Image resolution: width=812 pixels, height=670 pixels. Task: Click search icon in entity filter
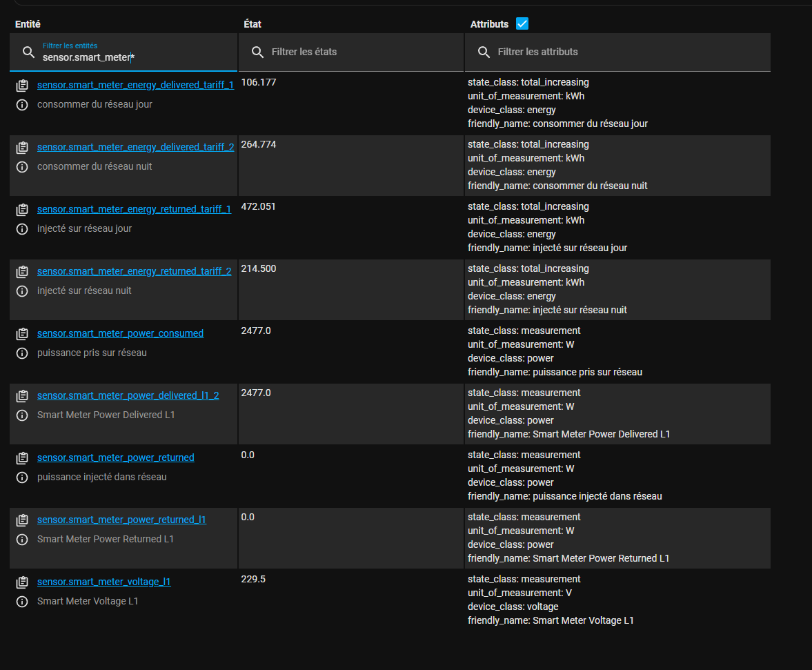click(28, 52)
